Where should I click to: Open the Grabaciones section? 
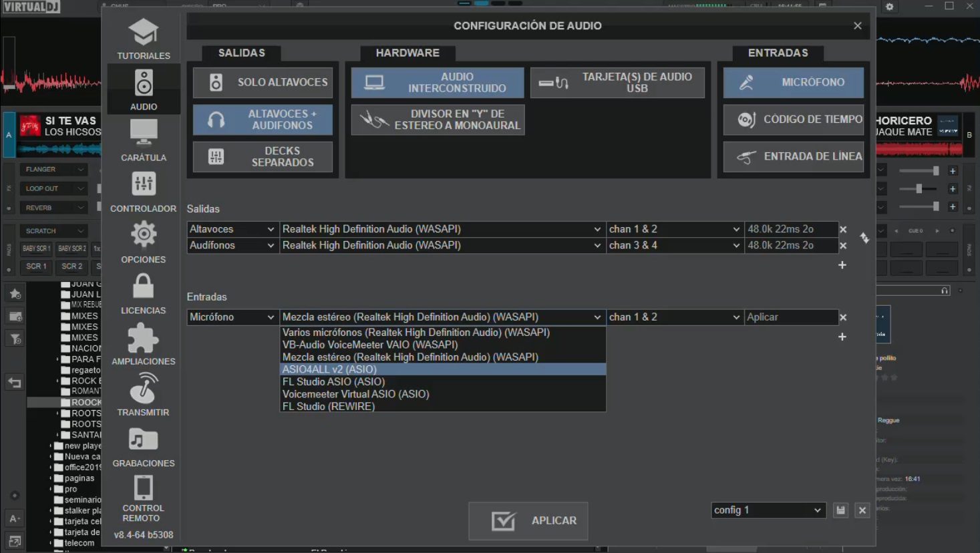[144, 446]
